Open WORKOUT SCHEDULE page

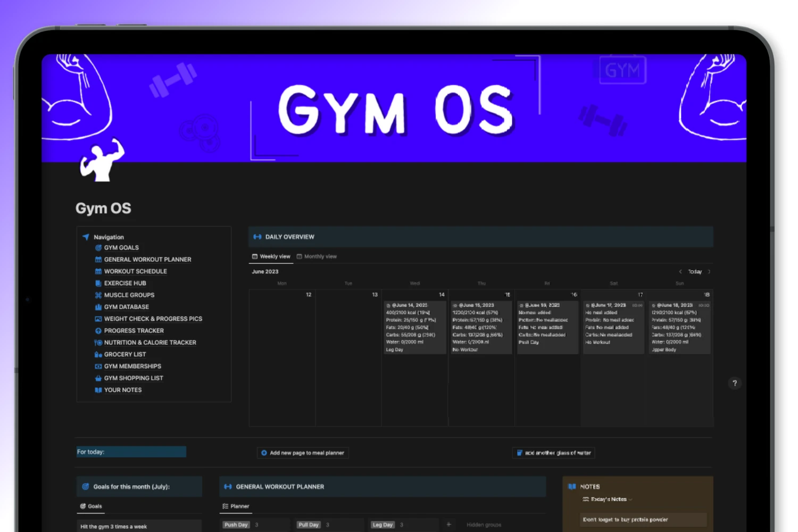(135, 271)
